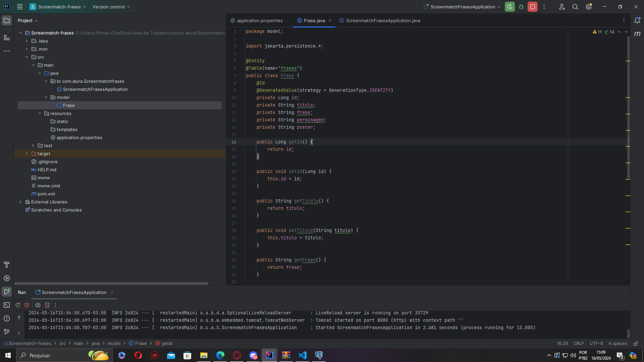Show more tool windows ellipsis in left stripe

pos(7,51)
